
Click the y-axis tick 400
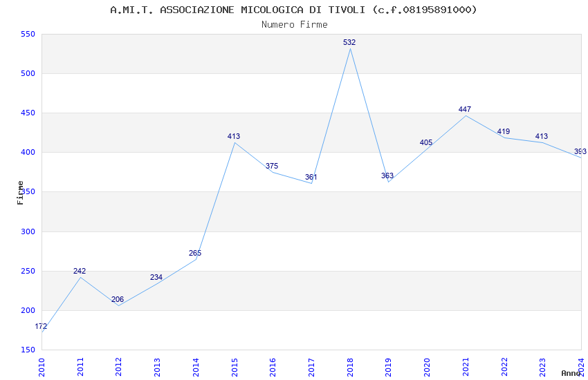click(28, 153)
